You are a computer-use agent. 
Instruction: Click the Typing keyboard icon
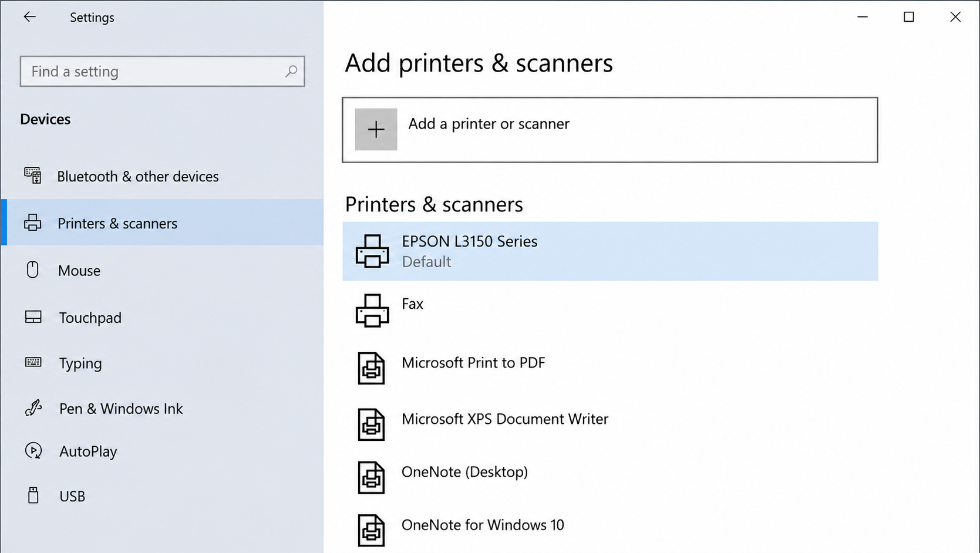(33, 362)
